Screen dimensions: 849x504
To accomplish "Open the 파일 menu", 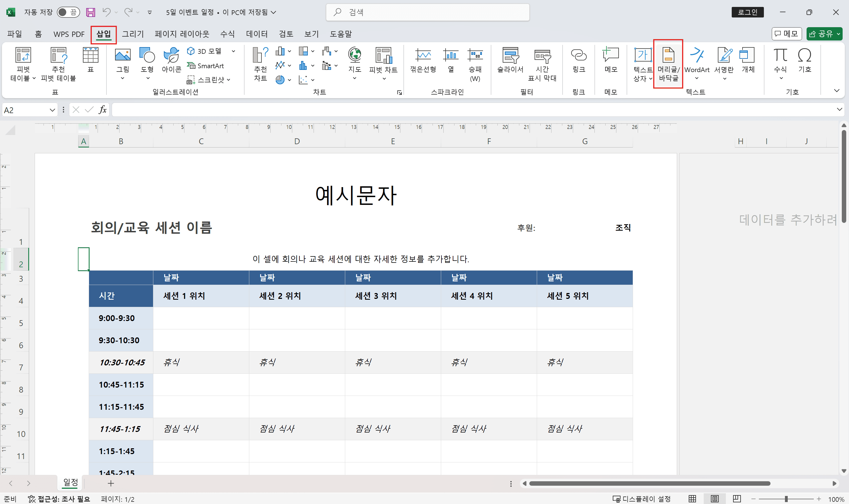I will click(14, 34).
